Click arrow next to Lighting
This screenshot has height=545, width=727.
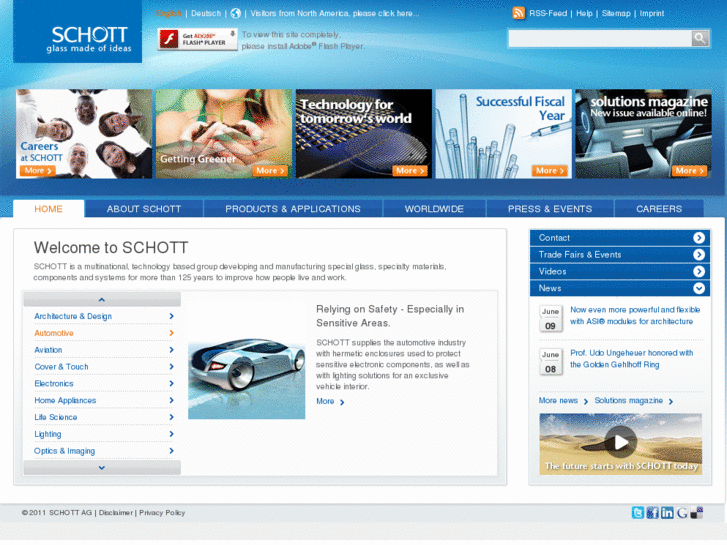[x=171, y=434]
